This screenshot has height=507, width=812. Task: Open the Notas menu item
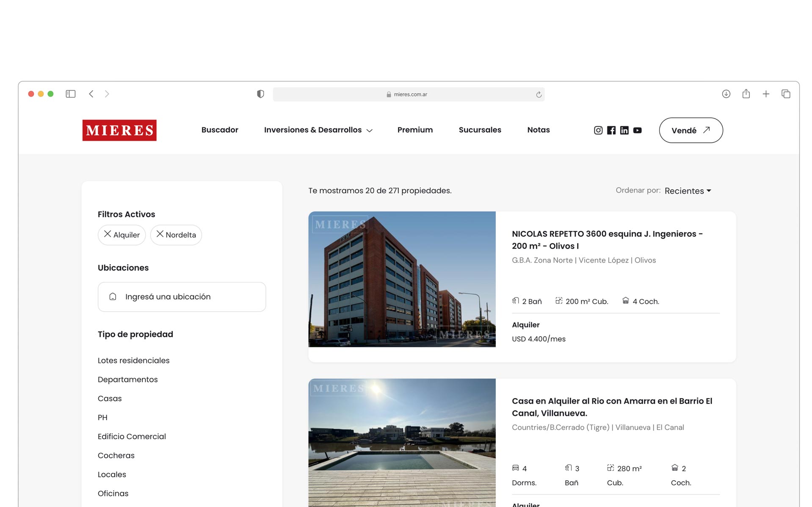pos(539,130)
